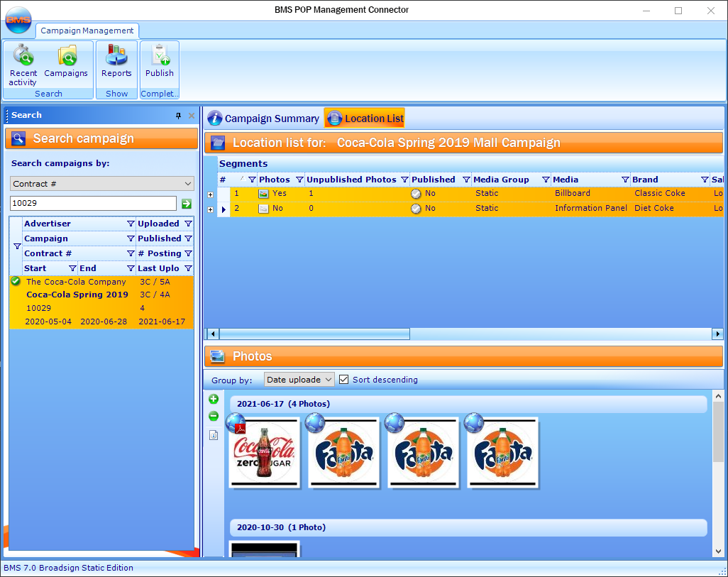Click the Photos section header
Screen dimensions: 728x577
click(463, 356)
